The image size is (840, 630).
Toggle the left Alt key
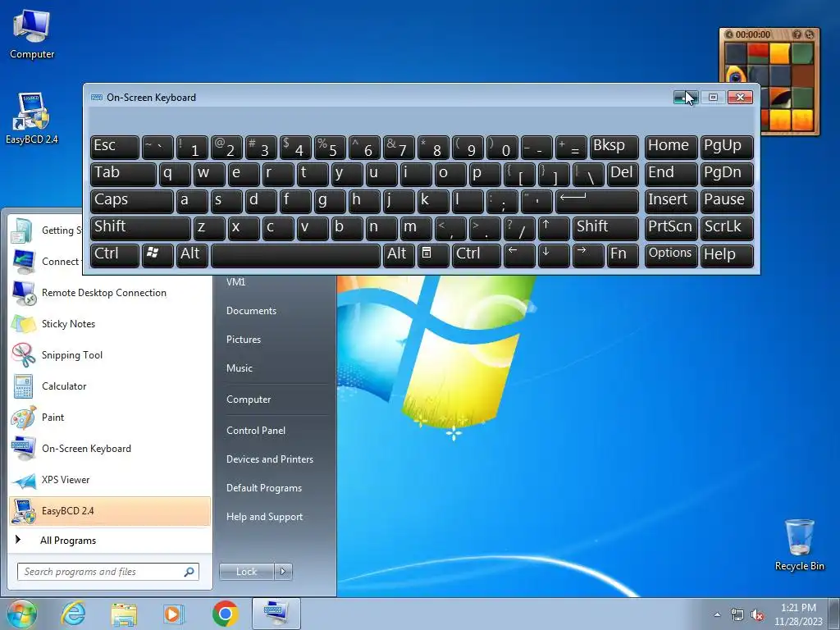point(192,254)
